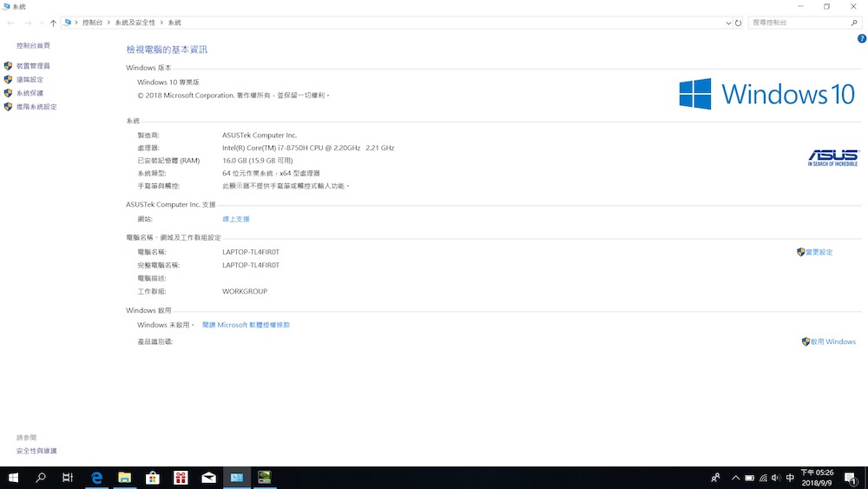Image resolution: width=868 pixels, height=489 pixels.
Task: Follow the 線上支援 website link
Action: coord(236,219)
